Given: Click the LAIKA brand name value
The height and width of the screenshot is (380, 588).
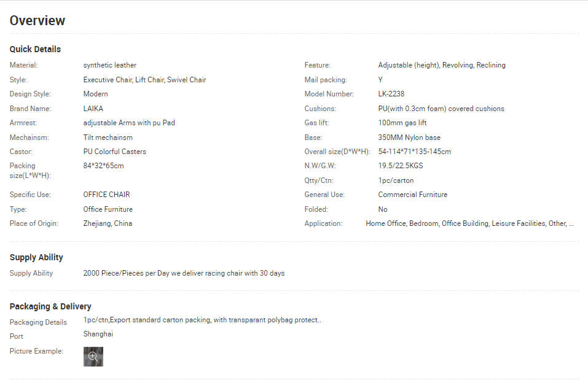Looking at the screenshot, I should coord(93,109).
